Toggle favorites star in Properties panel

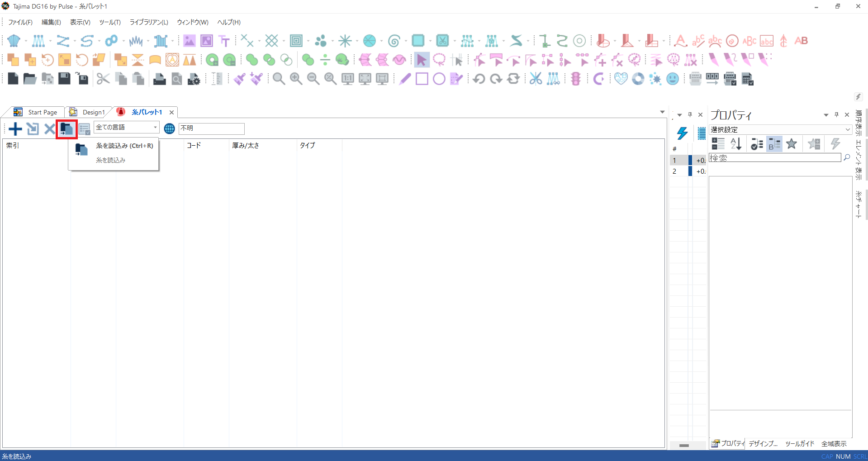click(792, 144)
